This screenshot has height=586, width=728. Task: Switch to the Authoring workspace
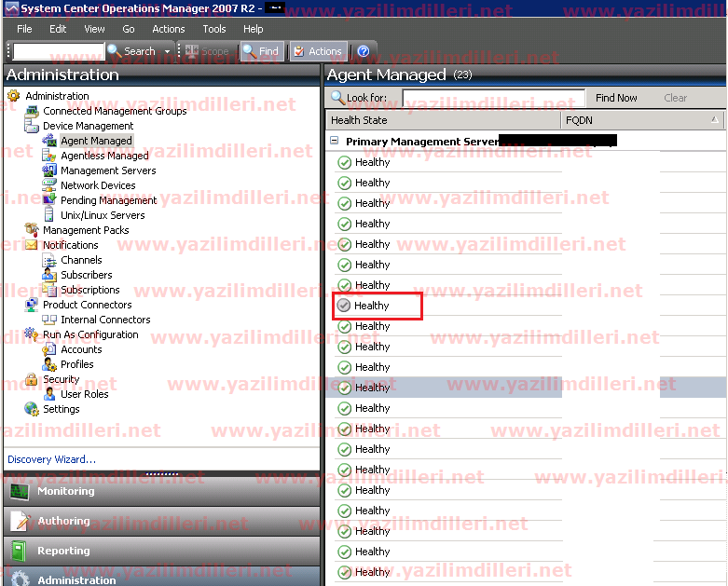(161, 521)
